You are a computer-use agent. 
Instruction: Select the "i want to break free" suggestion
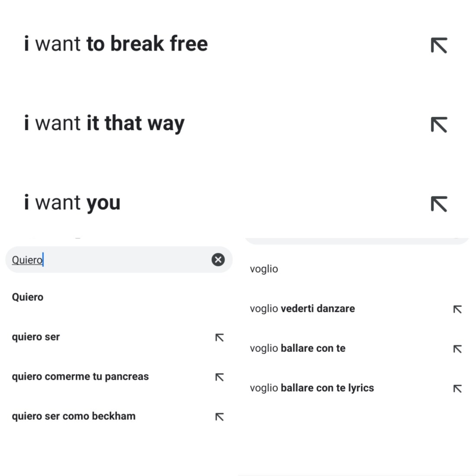116,44
